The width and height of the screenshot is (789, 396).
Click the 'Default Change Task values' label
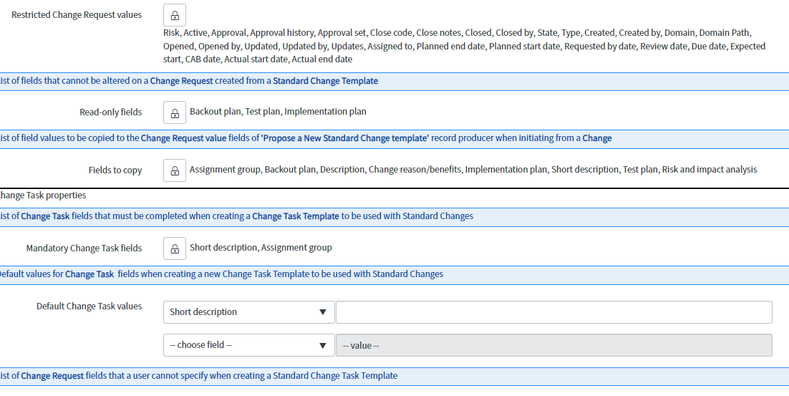coord(89,306)
